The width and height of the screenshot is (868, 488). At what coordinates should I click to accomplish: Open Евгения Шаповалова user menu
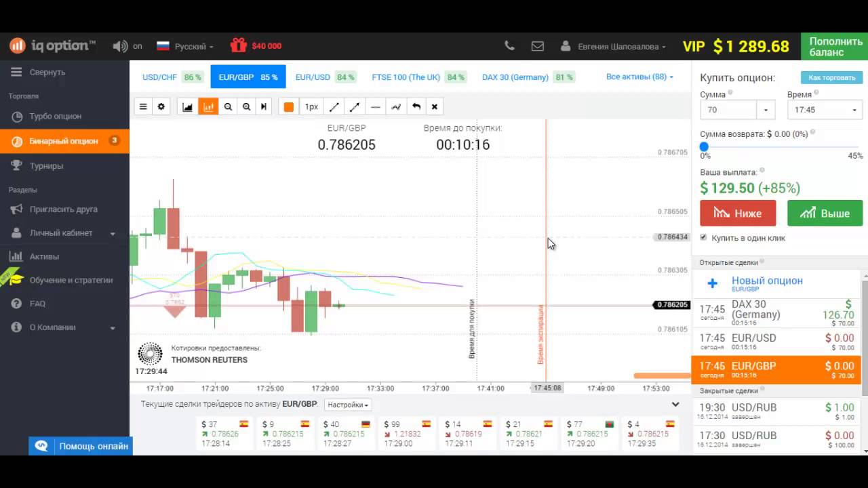click(x=613, y=46)
